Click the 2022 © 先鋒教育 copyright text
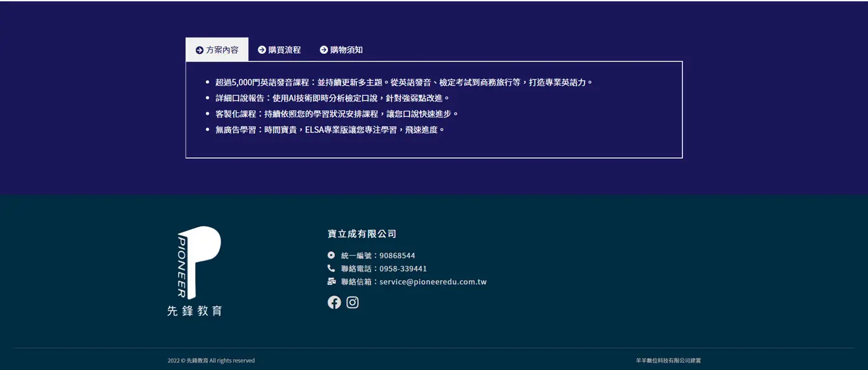Screen dimensions: 868x370 (211, 360)
